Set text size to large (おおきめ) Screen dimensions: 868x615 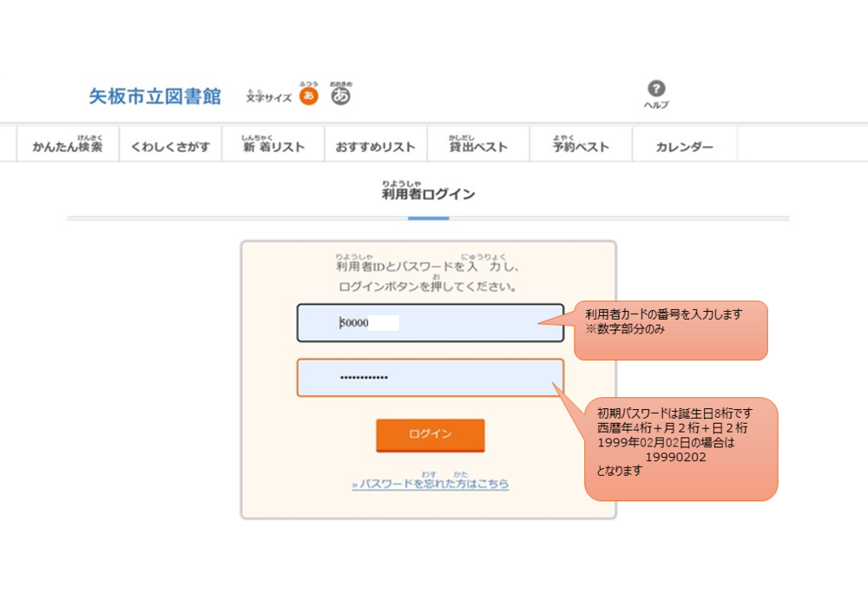(x=340, y=96)
